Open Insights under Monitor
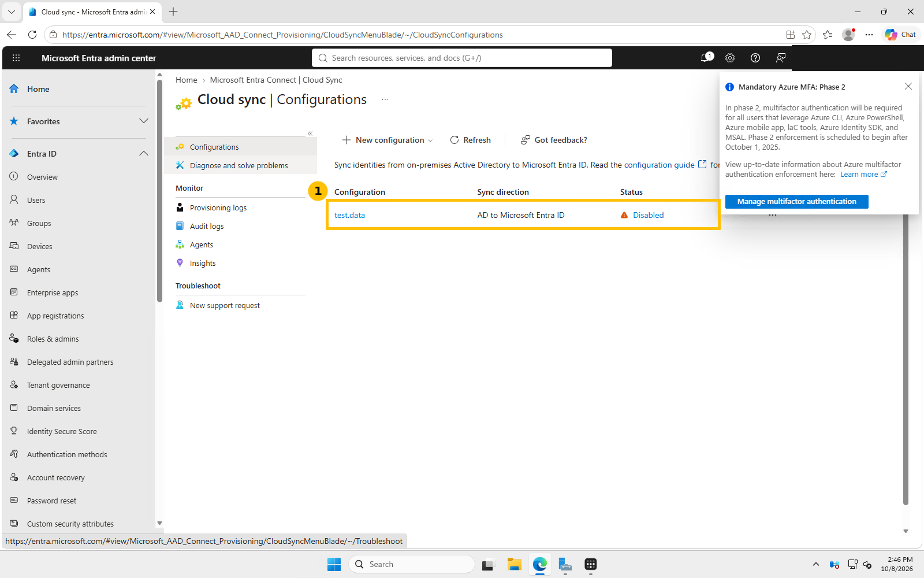The image size is (924, 578). point(202,263)
